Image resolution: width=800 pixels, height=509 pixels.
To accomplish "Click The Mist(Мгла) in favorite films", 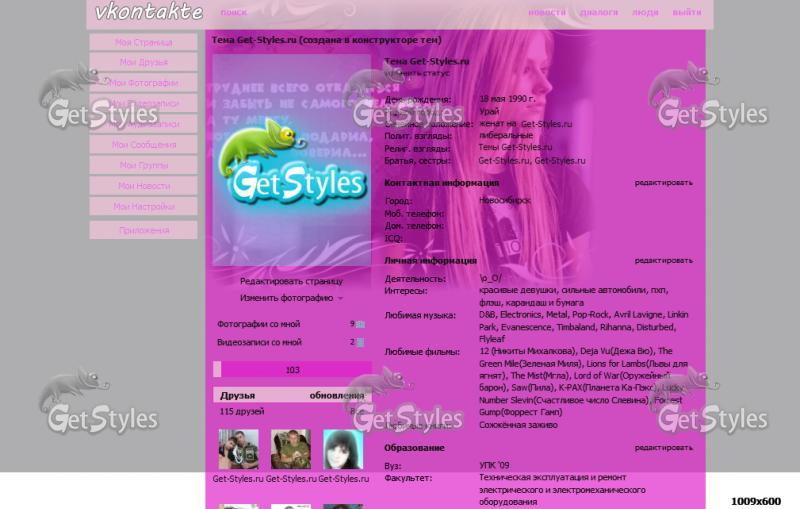I will (x=539, y=376).
